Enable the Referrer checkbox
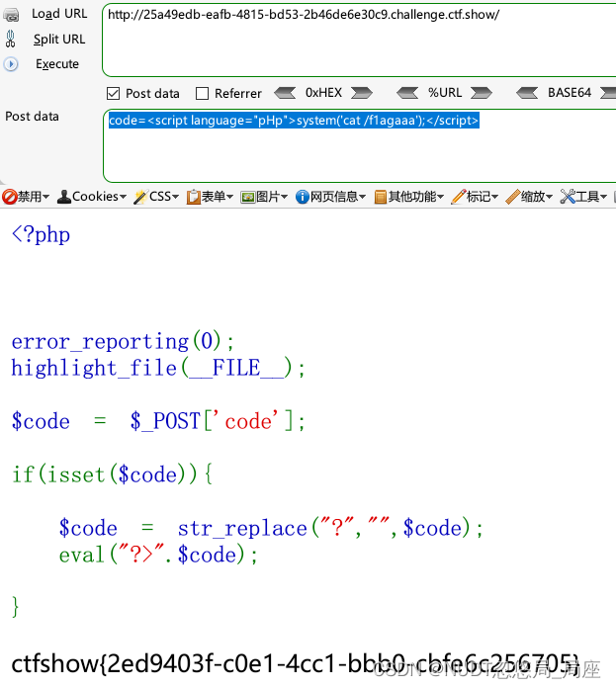This screenshot has width=616, height=688. click(202, 93)
